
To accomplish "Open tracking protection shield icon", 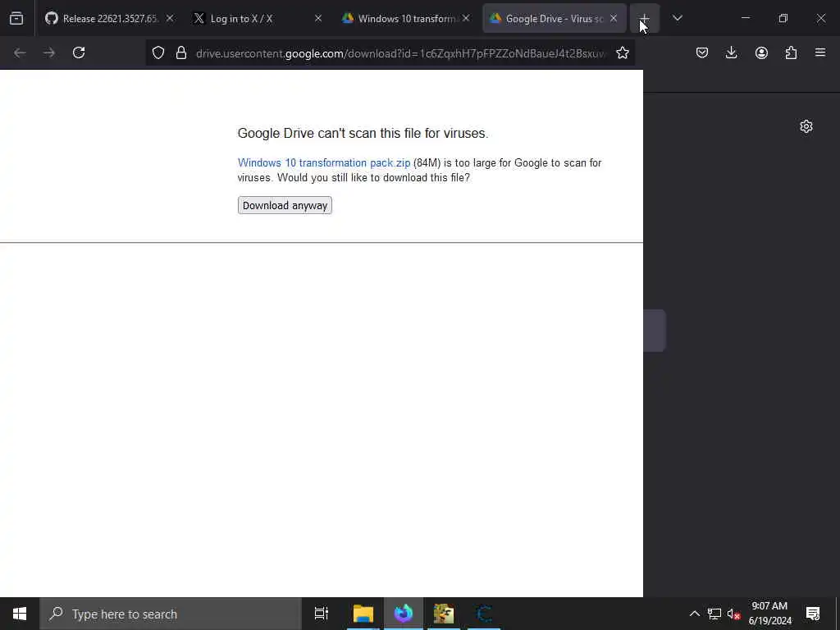I will [158, 52].
